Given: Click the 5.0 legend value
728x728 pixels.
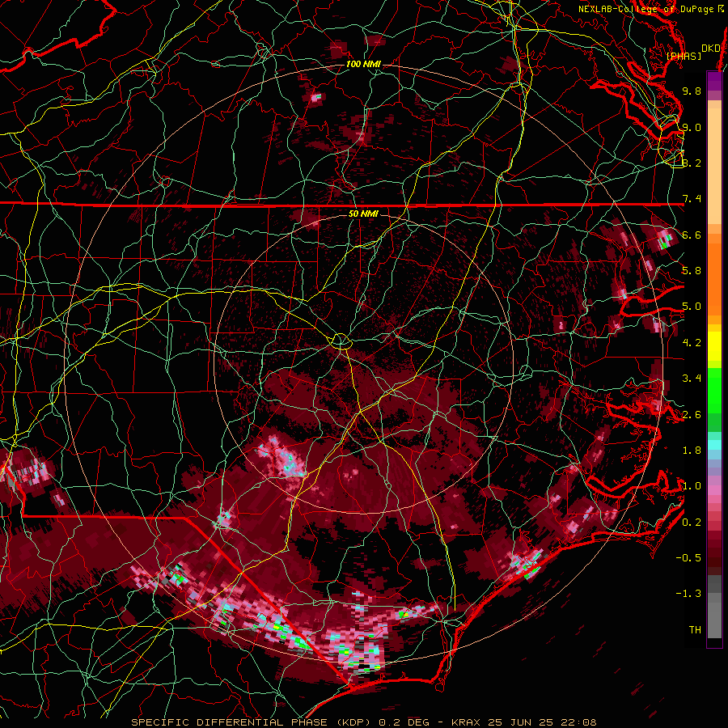Looking at the screenshot, I should [692, 307].
